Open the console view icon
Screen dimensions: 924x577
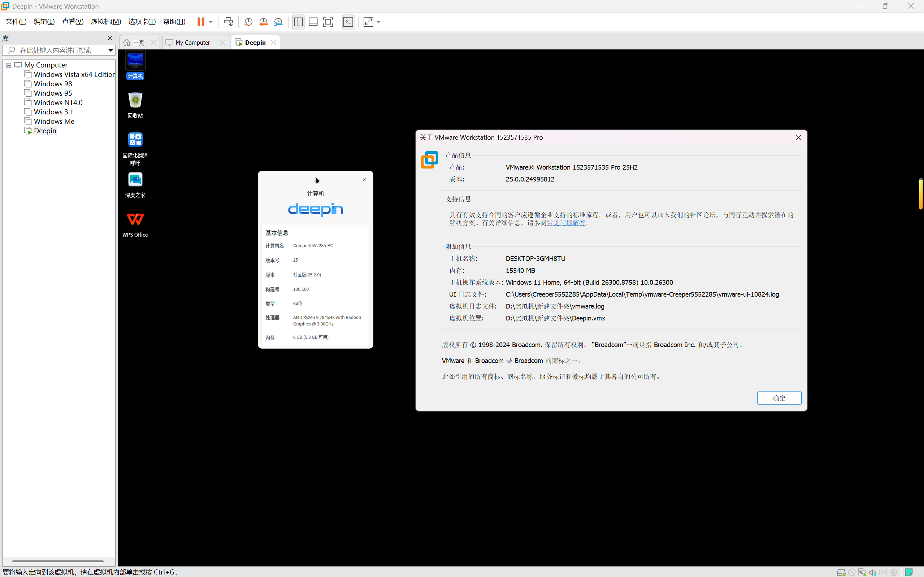(x=348, y=22)
